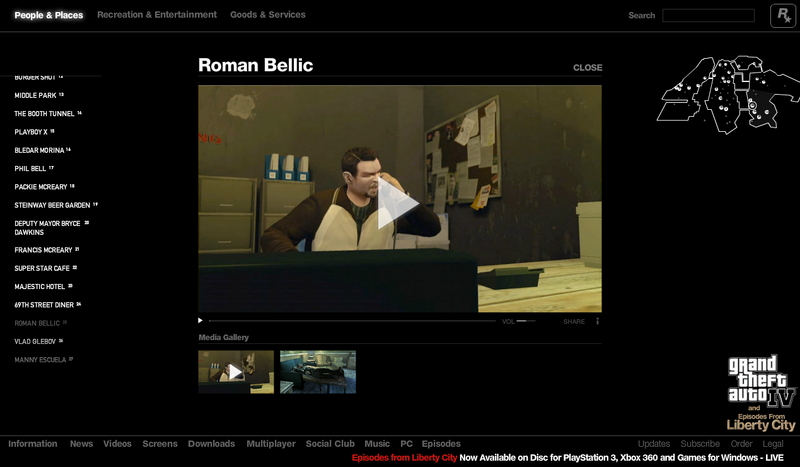Open PC in the bottom menu
800x467 pixels.
pyautogui.click(x=406, y=444)
